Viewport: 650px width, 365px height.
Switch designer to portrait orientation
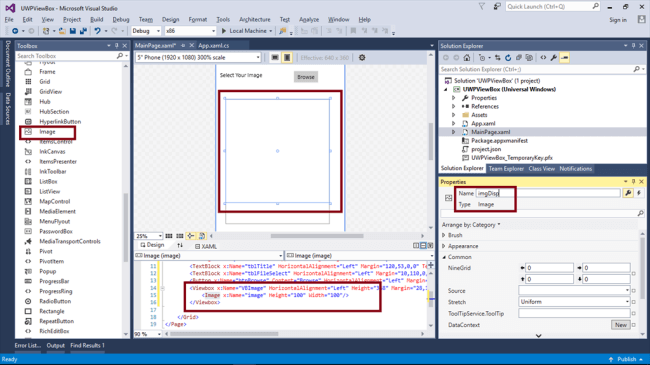click(x=287, y=58)
